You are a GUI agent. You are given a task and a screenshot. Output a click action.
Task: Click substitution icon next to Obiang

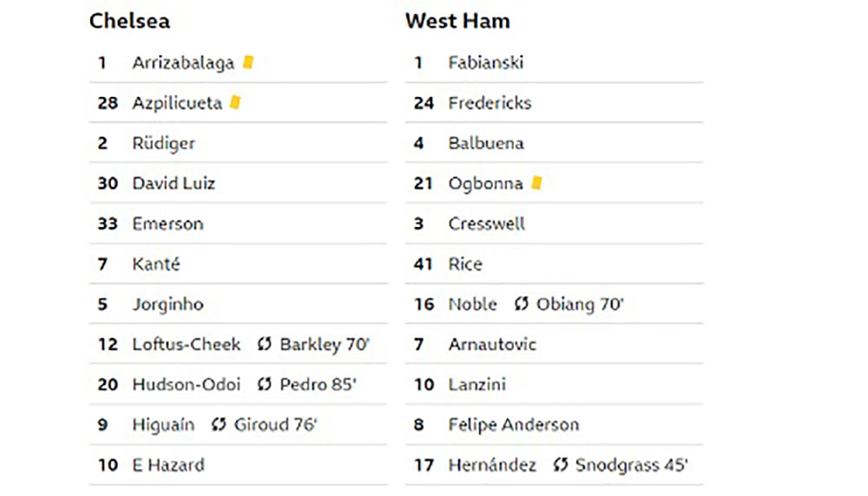[x=522, y=303]
